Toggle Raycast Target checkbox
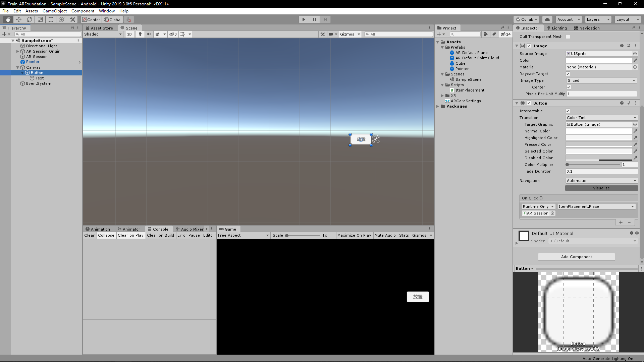This screenshot has height=362, width=644. point(568,74)
